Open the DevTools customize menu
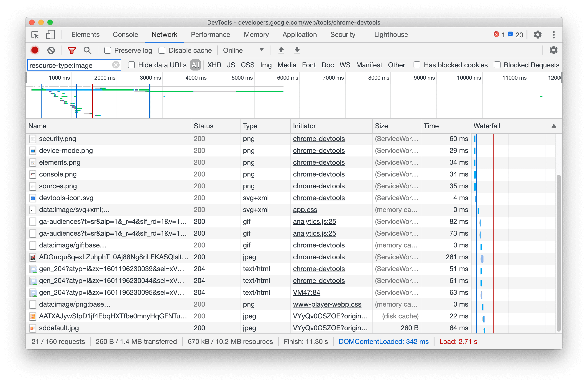Viewport: 588px width, 383px height. 554,35
